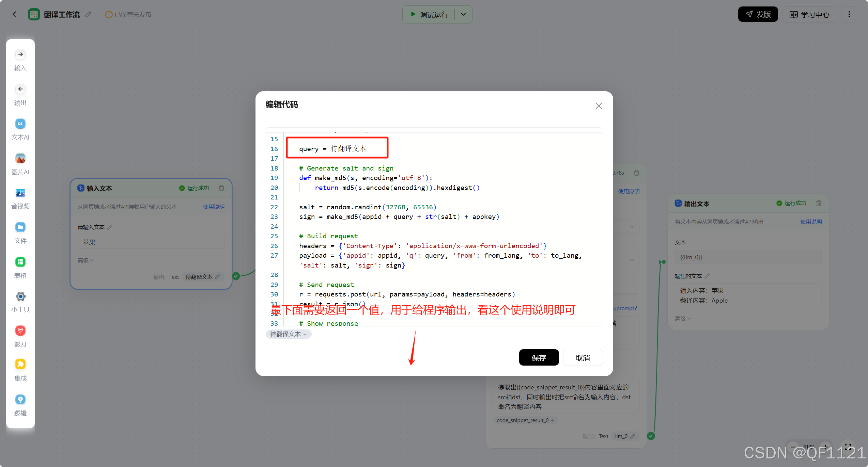Image resolution: width=868 pixels, height=467 pixels.
Task: Open the 表格 tool category
Action: pyautogui.click(x=20, y=262)
